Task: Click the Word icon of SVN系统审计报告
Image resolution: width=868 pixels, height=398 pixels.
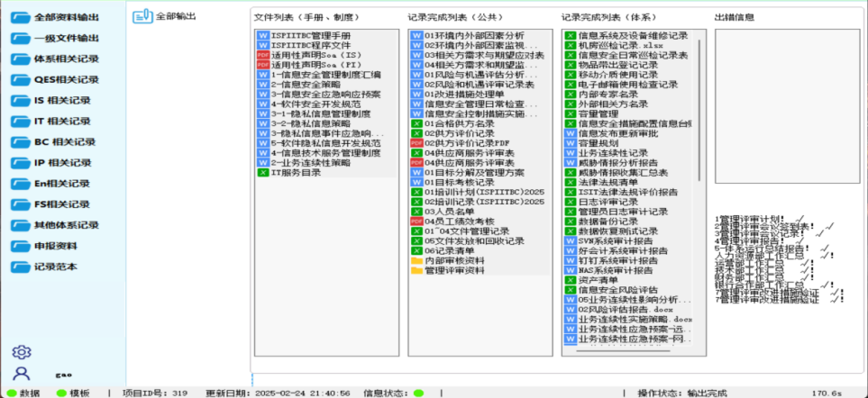Action: [571, 241]
